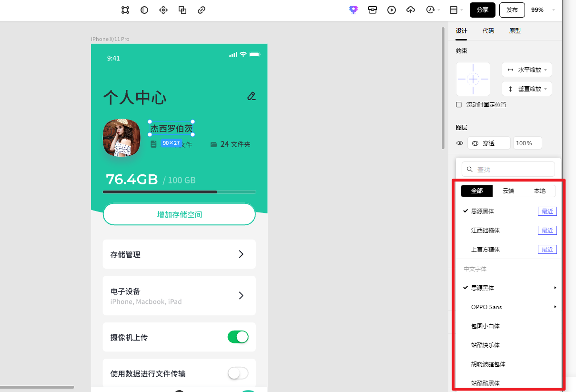
Task: Click the blend mode circles icon in 图层
Action: click(x=475, y=143)
